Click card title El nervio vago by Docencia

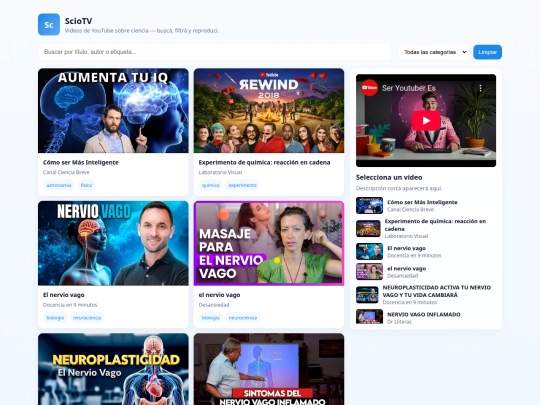(x=64, y=295)
